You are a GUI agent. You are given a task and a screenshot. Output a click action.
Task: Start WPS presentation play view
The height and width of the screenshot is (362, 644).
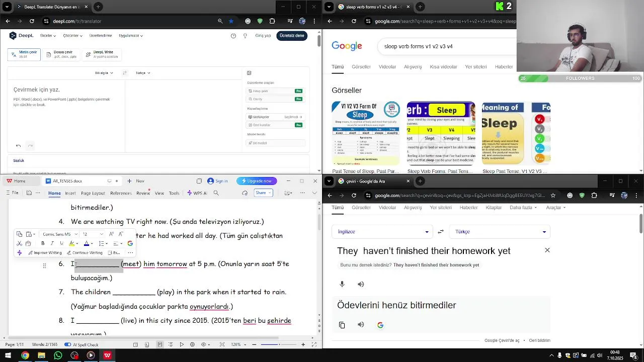click(x=182, y=344)
